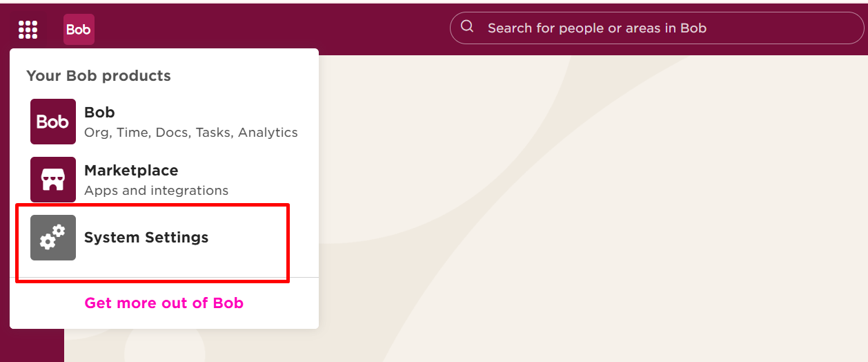Focus the 'Search for people or areas' field

(x=657, y=28)
